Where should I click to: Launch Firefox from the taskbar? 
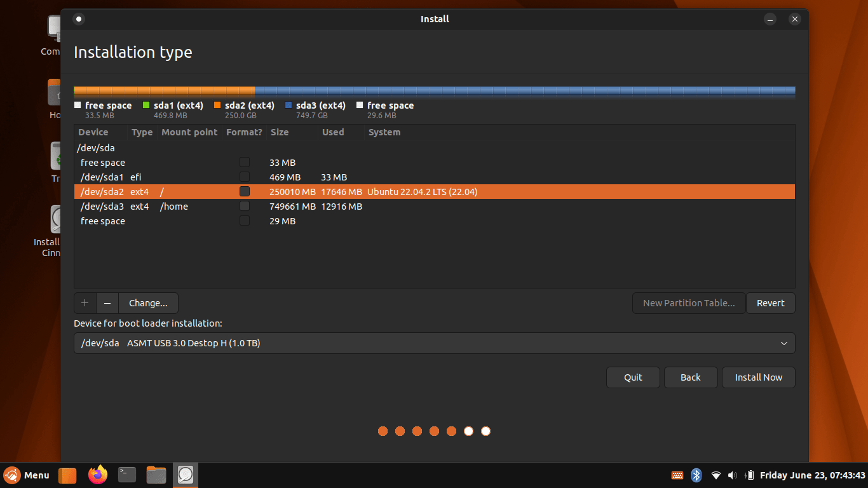[97, 475]
